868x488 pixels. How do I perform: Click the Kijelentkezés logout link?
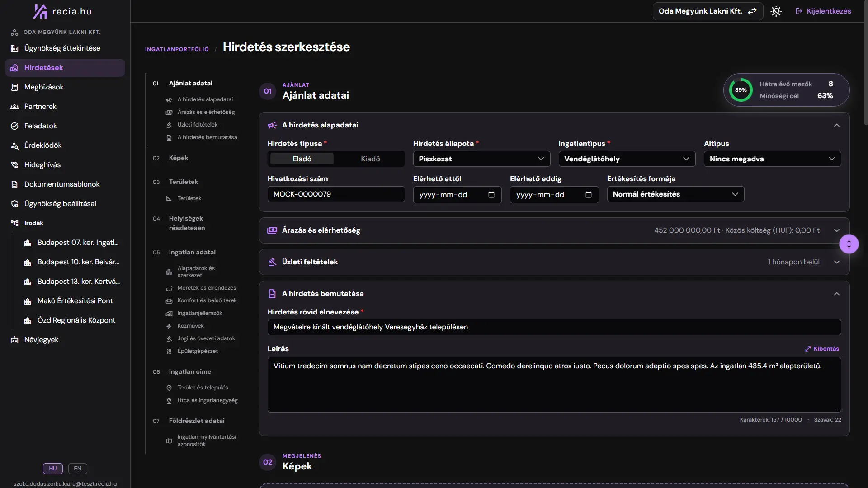pyautogui.click(x=823, y=11)
